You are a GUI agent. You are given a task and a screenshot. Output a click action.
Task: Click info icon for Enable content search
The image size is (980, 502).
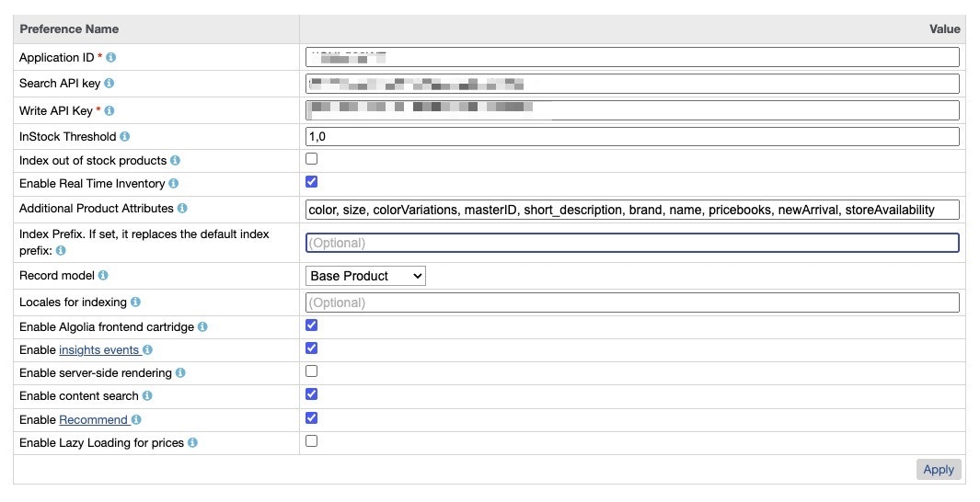coord(147,396)
